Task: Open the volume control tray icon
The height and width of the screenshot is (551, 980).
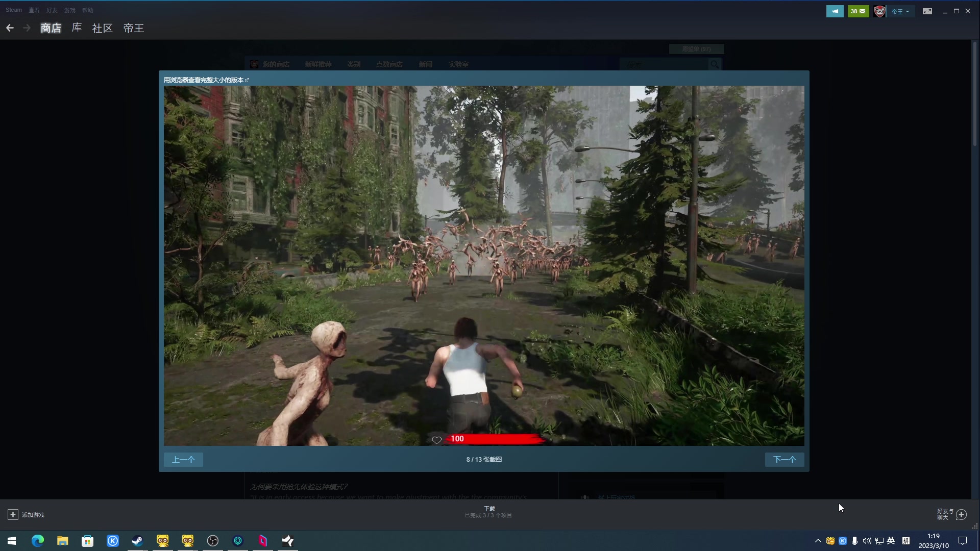Action: (x=867, y=541)
